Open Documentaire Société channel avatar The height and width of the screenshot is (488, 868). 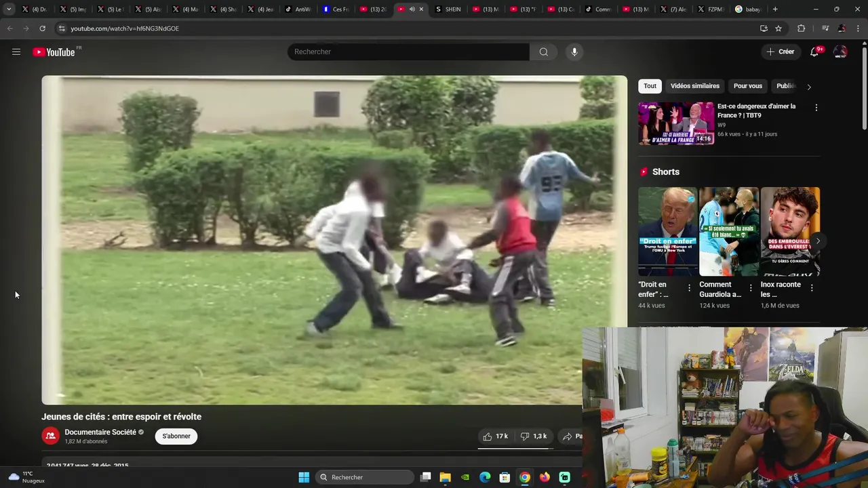click(x=50, y=436)
